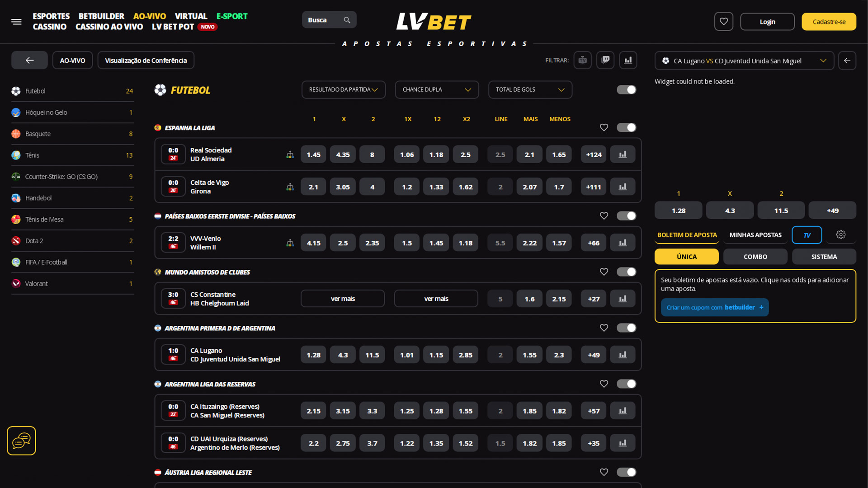The image size is (868, 488).
Task: Open the TV tab
Action: tap(807, 235)
